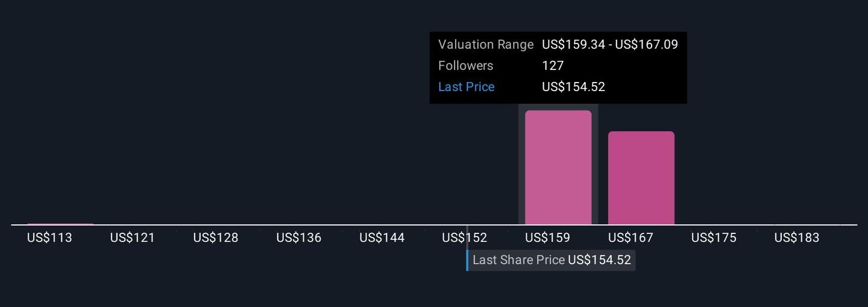Select the US$159 axis label
Screen dimensions: 868x307
pos(547,238)
